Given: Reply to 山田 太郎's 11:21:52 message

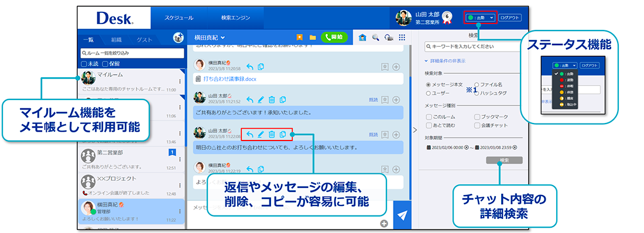Looking at the screenshot, I should (249, 100).
